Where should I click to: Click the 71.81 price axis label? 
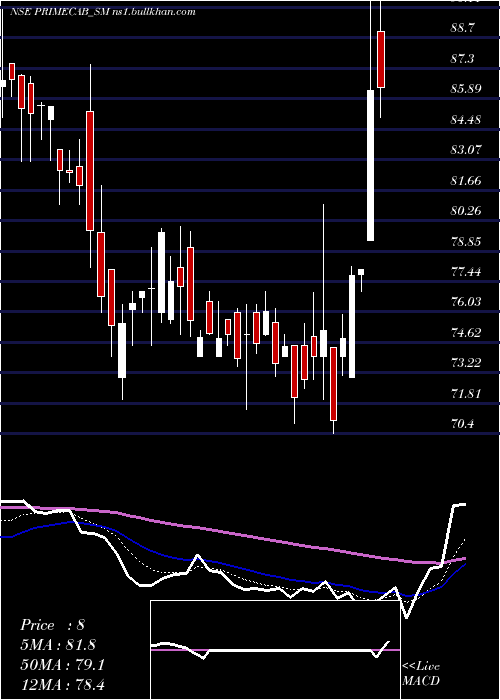467,393
